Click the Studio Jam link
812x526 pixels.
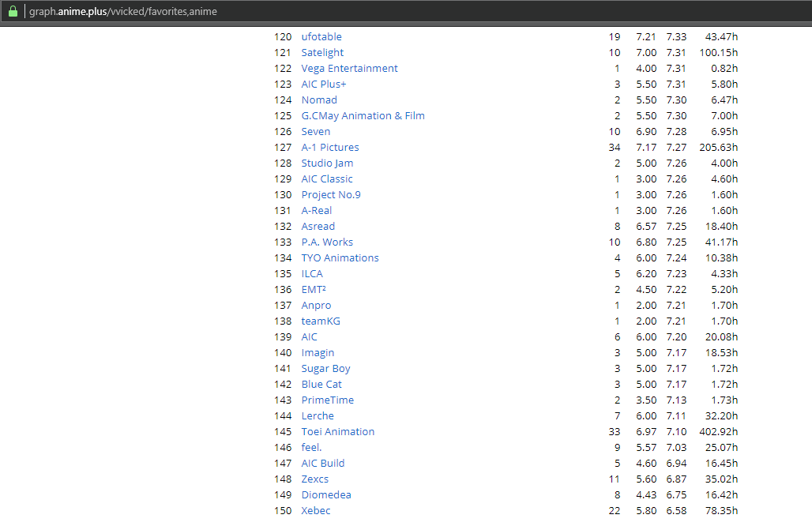pos(327,163)
